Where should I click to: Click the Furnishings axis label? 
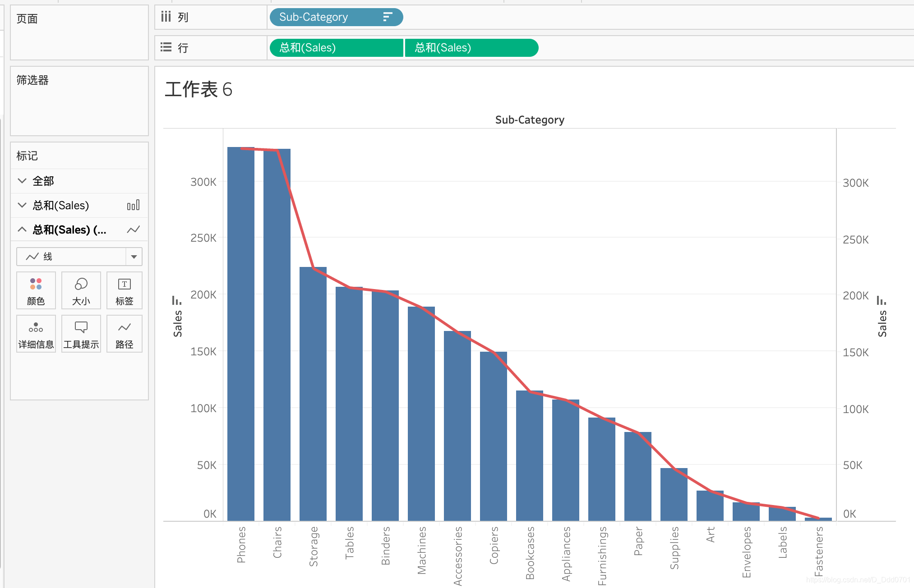pos(602,556)
